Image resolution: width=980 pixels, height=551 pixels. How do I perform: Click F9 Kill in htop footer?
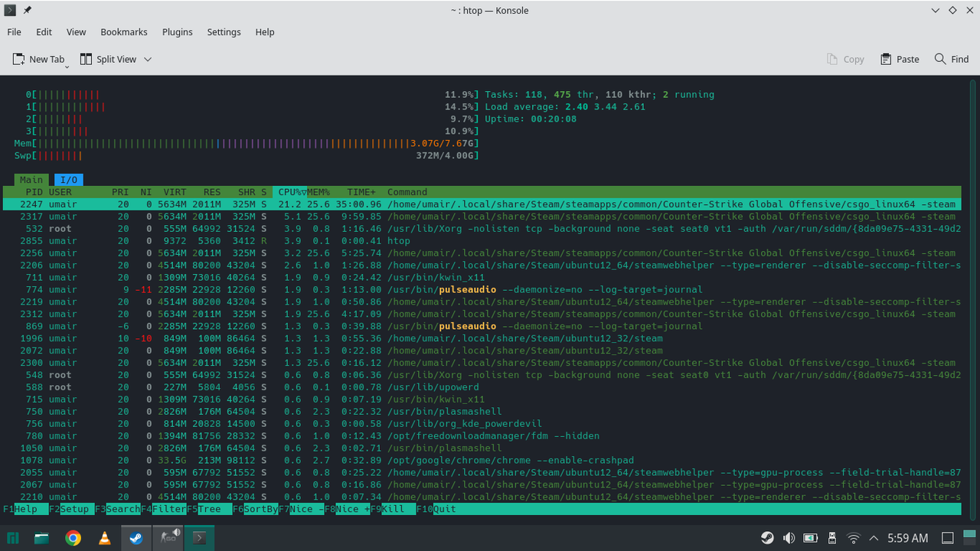click(393, 509)
